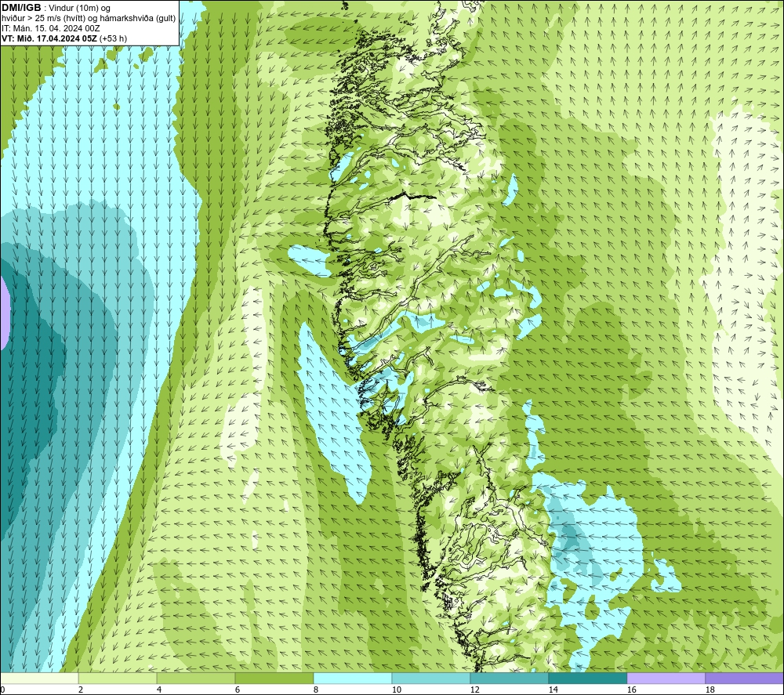Click the '16' scale label

631,690
